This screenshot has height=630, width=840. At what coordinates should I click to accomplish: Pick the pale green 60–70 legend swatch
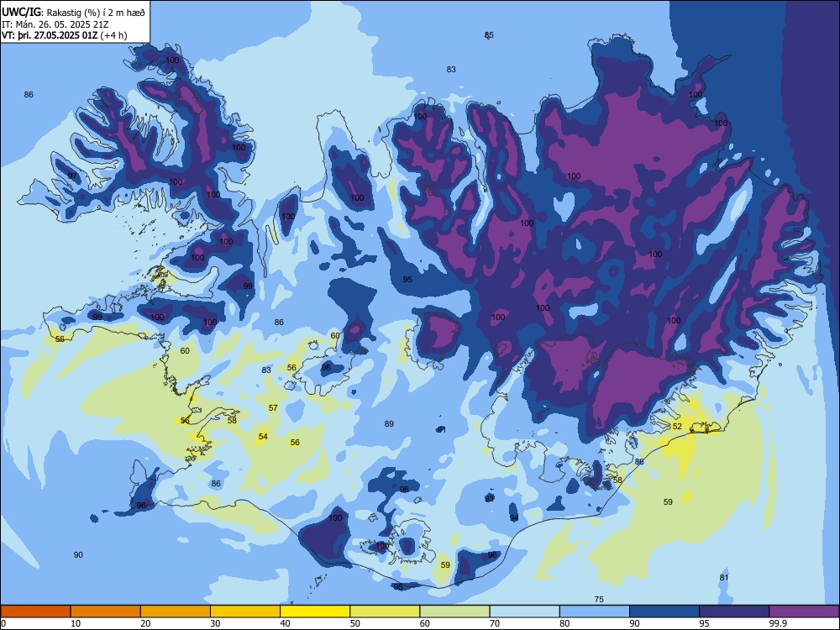[x=454, y=612]
